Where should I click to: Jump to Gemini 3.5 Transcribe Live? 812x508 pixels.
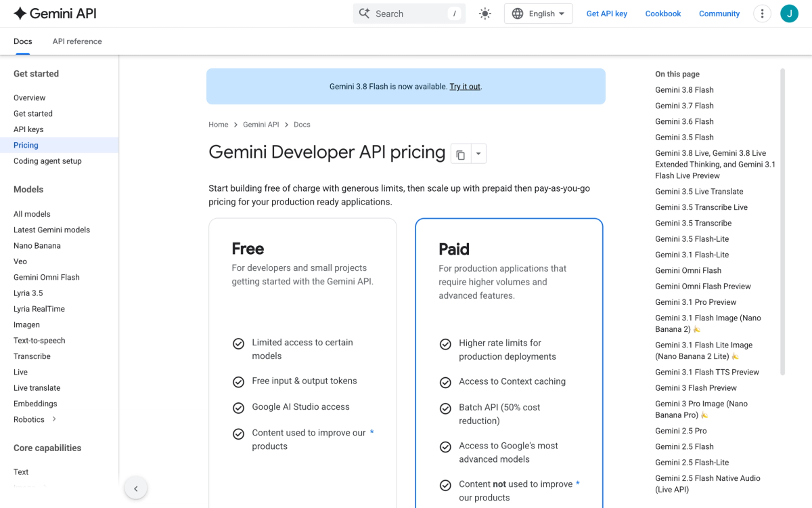pyautogui.click(x=701, y=207)
